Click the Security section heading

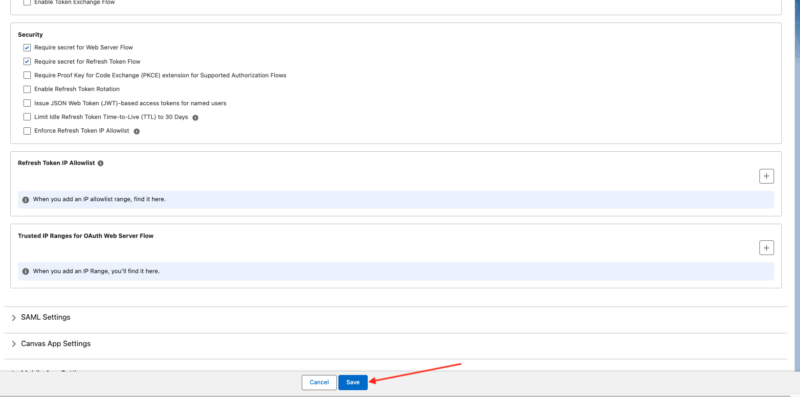(x=30, y=35)
